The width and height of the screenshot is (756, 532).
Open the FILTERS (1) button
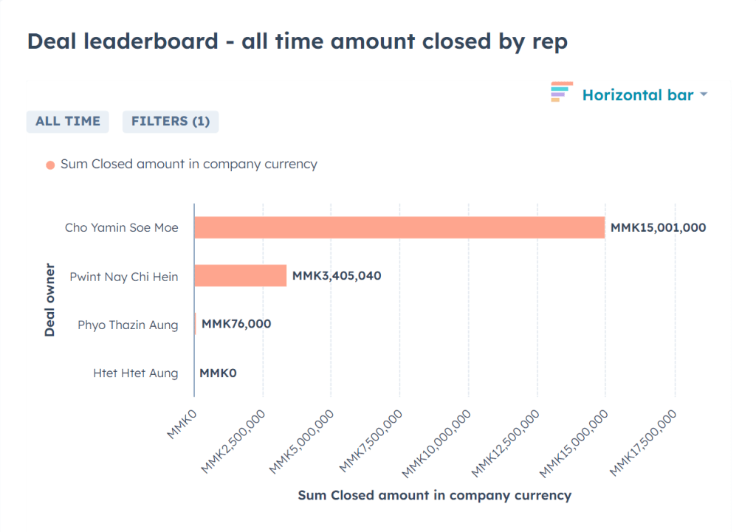click(x=171, y=121)
